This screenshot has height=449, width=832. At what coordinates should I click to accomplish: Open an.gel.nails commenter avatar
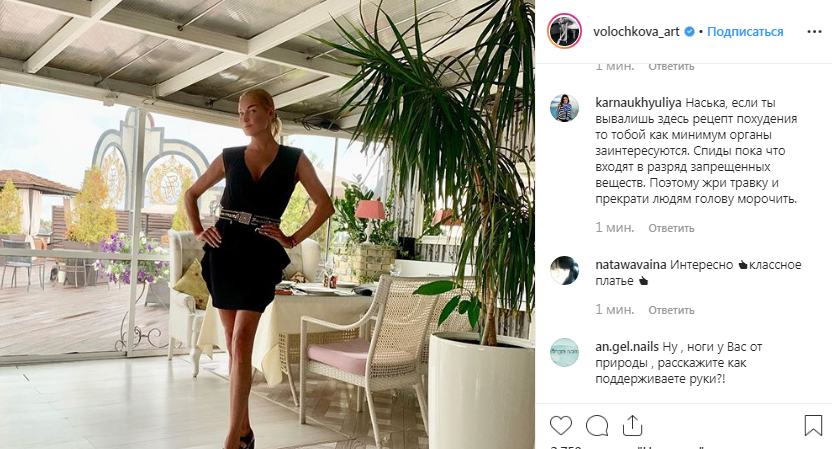click(x=565, y=352)
